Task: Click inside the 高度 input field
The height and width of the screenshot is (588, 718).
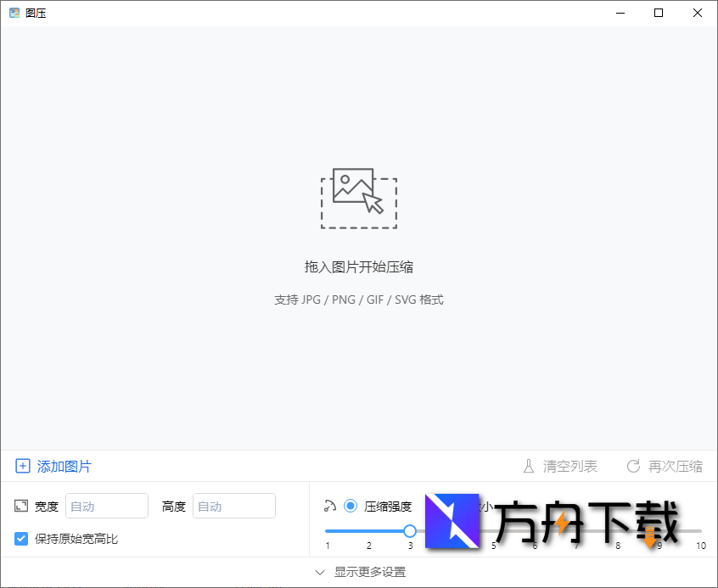Action: point(234,506)
